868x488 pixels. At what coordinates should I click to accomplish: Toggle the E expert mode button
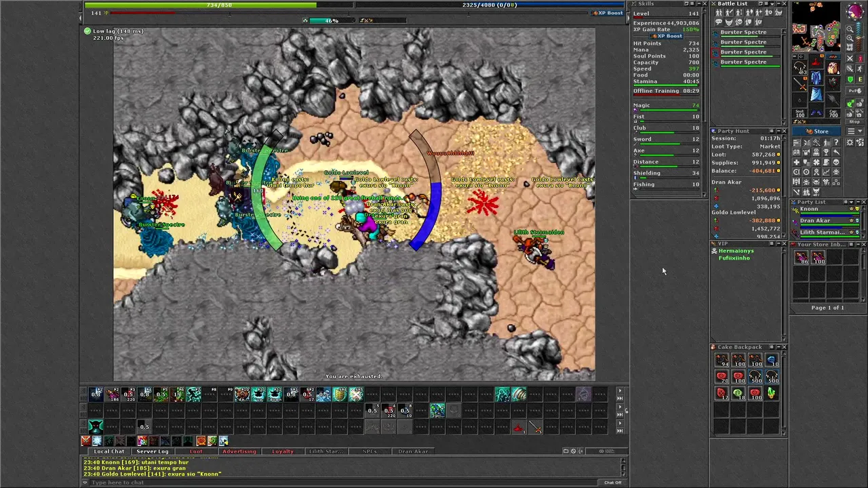(x=860, y=79)
